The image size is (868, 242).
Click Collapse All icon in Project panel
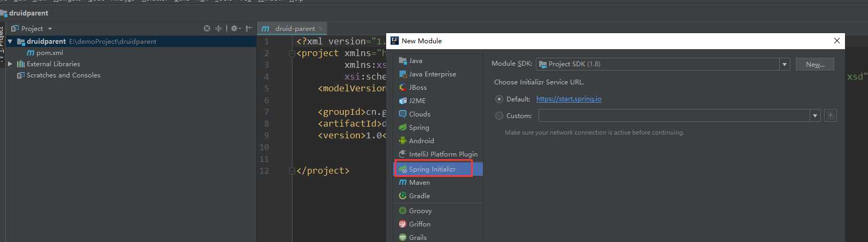click(218, 29)
